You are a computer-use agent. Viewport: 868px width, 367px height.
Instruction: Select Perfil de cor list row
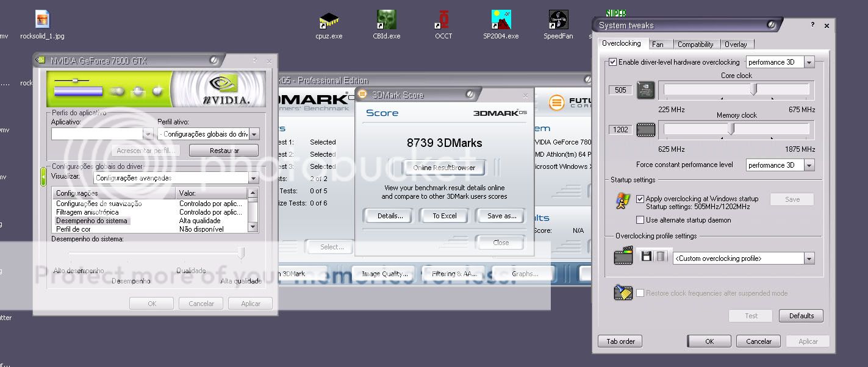(x=151, y=229)
